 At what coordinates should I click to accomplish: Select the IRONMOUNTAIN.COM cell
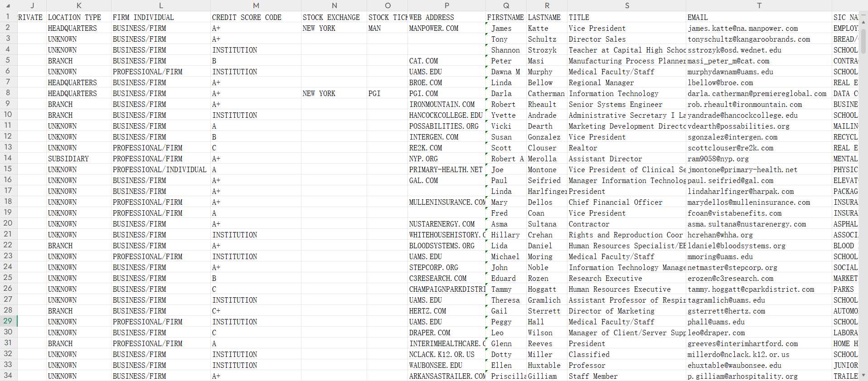click(x=446, y=104)
